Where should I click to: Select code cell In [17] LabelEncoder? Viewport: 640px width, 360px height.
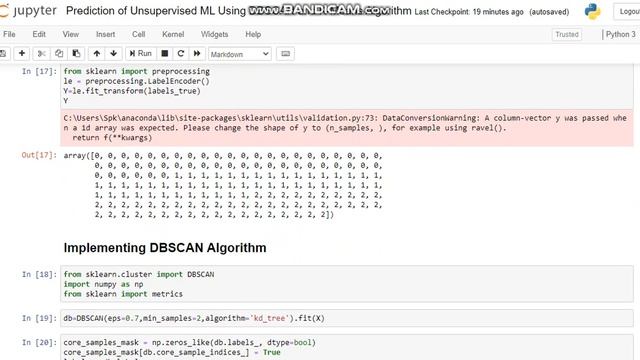tap(347, 86)
